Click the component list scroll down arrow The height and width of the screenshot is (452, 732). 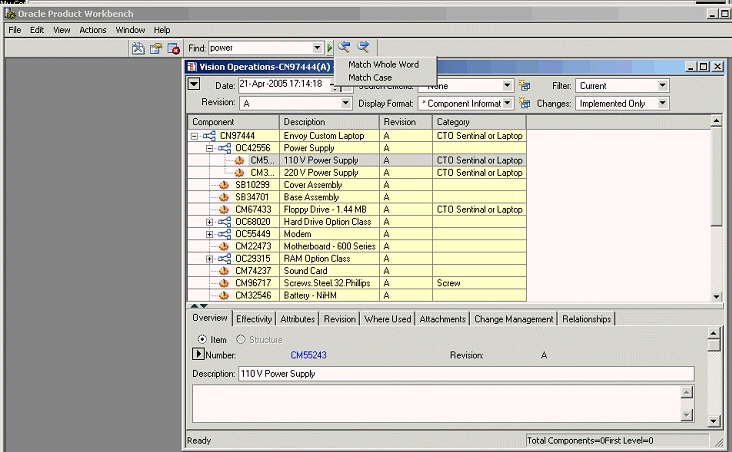point(717,297)
